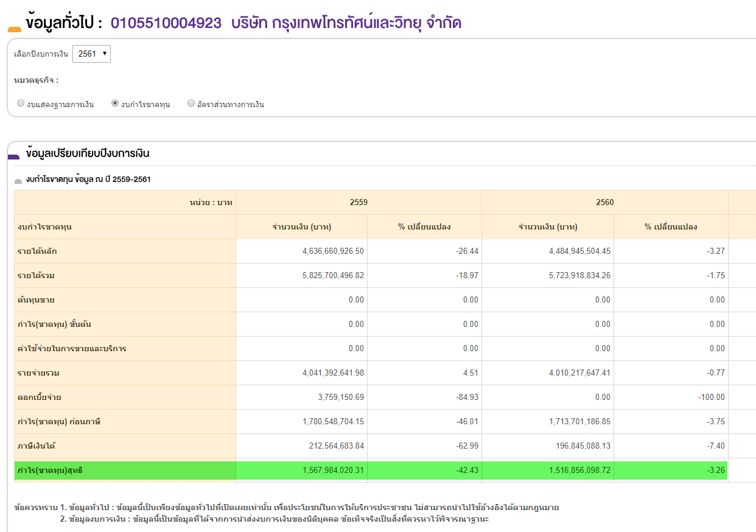This screenshot has height=532, width=756.
Task: Select the งบแสดงฐานะการเงิน radio button
Action: pyautogui.click(x=21, y=103)
